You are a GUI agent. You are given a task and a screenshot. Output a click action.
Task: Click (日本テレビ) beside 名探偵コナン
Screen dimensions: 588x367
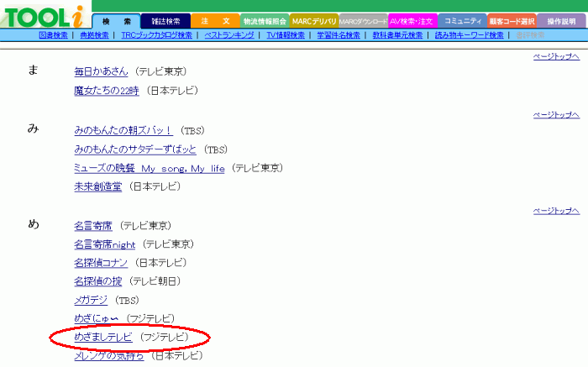pos(161,263)
